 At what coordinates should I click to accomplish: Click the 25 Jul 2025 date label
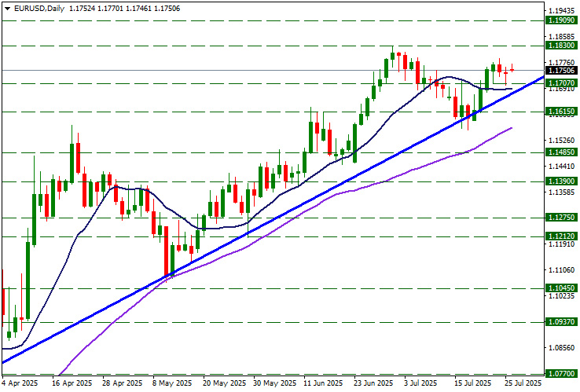click(523, 383)
